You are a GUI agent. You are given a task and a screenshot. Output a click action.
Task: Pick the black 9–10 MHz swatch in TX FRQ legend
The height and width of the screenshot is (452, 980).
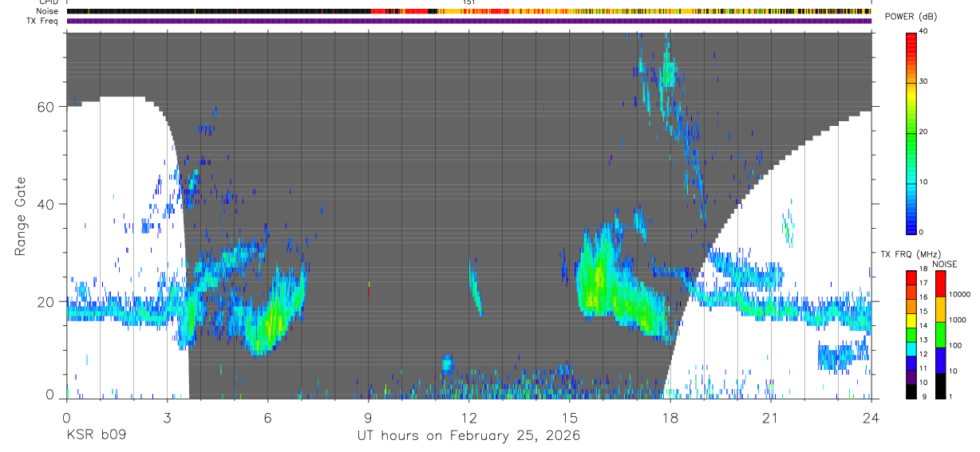911,391
